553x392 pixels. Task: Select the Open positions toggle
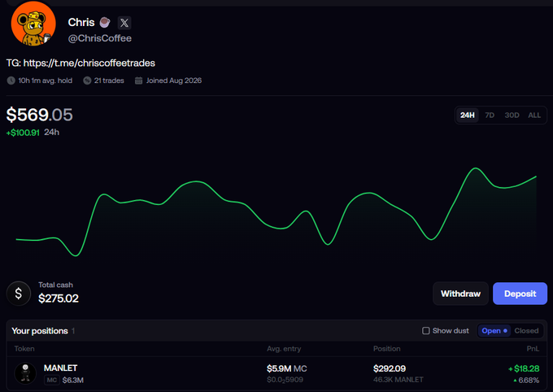pyautogui.click(x=494, y=331)
